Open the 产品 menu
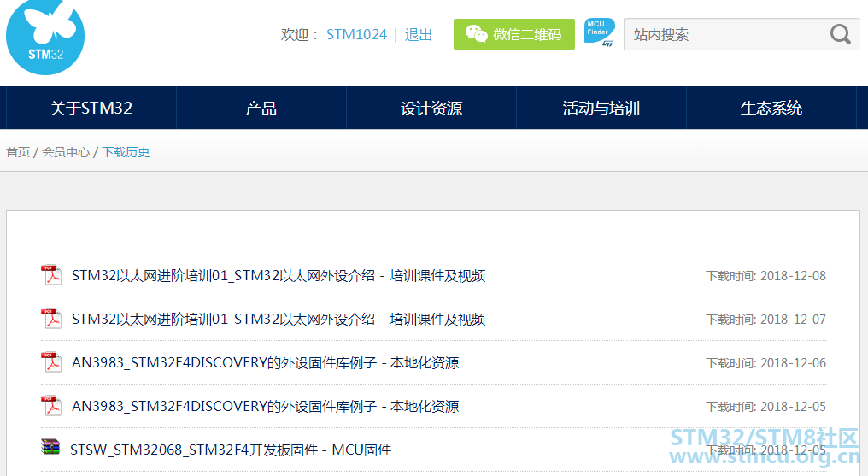Image resolution: width=868 pixels, height=476 pixels. pos(261,108)
